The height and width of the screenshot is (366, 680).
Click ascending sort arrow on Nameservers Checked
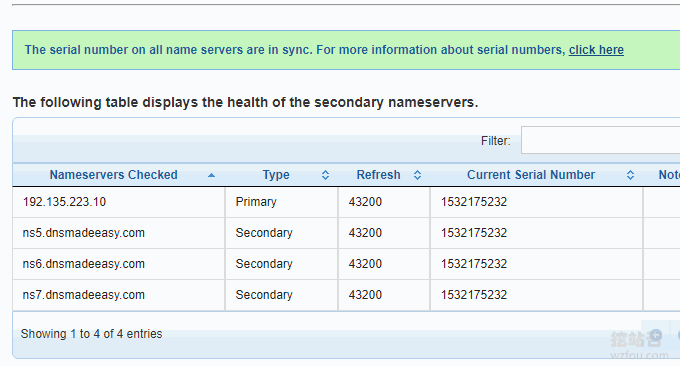pyautogui.click(x=211, y=175)
